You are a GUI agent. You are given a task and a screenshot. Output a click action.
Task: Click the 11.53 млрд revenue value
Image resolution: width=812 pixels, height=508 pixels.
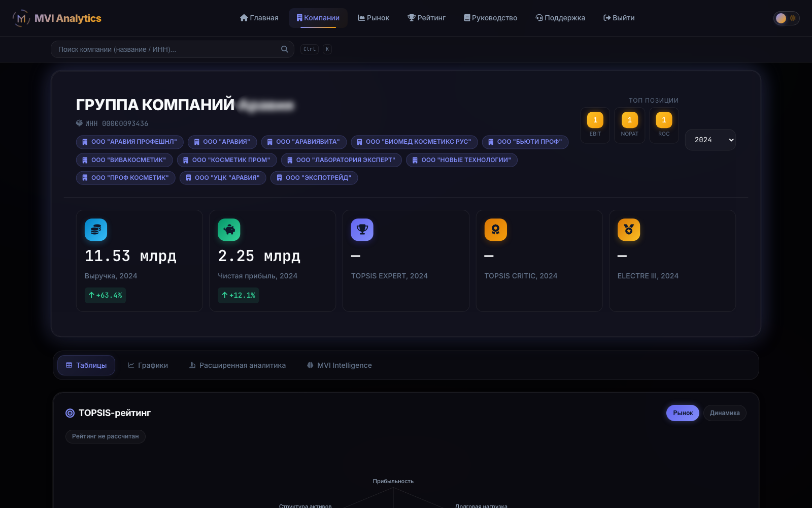tap(130, 256)
